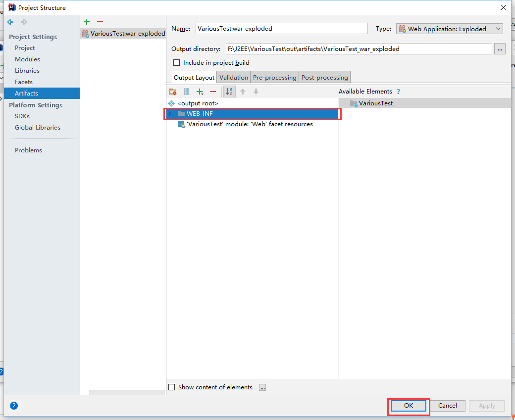Open help via blue question mark bottom-left
The height and width of the screenshot is (420, 515).
pos(14,406)
